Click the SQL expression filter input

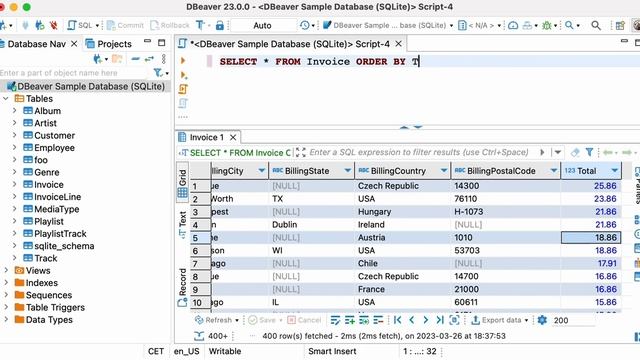tap(419, 152)
